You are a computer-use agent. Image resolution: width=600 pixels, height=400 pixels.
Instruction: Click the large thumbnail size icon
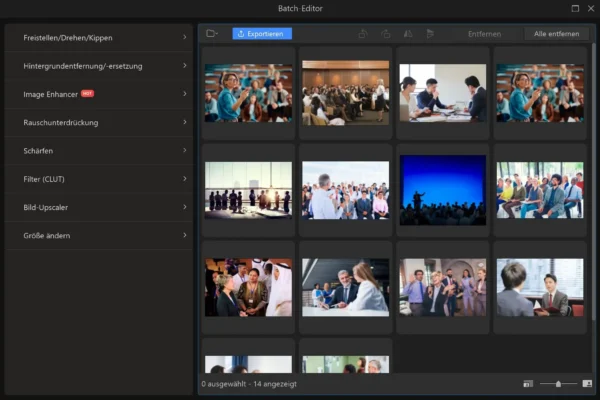[x=587, y=383]
